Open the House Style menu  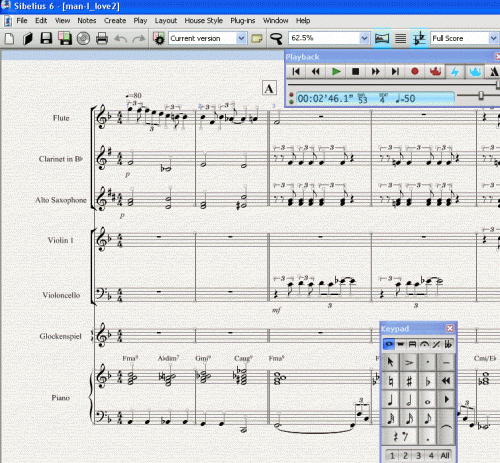coord(204,21)
